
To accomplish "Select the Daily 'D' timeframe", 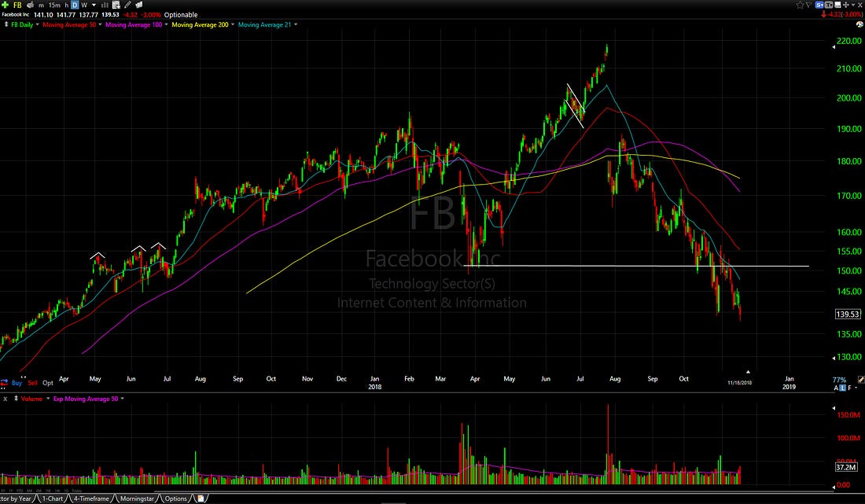I will 75,5.
